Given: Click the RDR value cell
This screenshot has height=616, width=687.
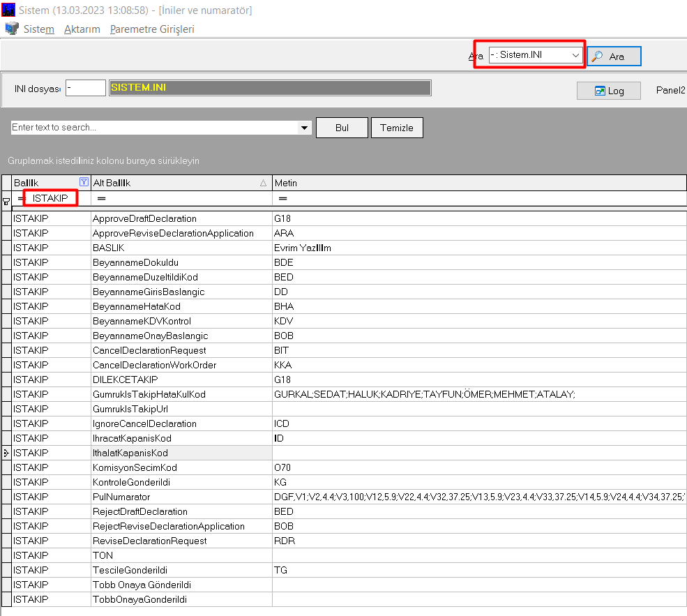Looking at the screenshot, I should [x=479, y=541].
